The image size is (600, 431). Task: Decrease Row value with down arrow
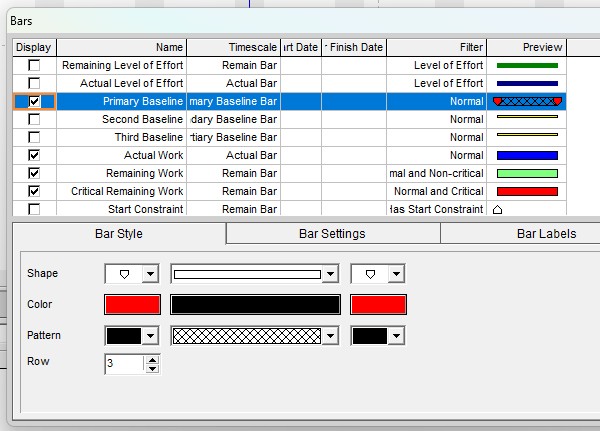152,369
